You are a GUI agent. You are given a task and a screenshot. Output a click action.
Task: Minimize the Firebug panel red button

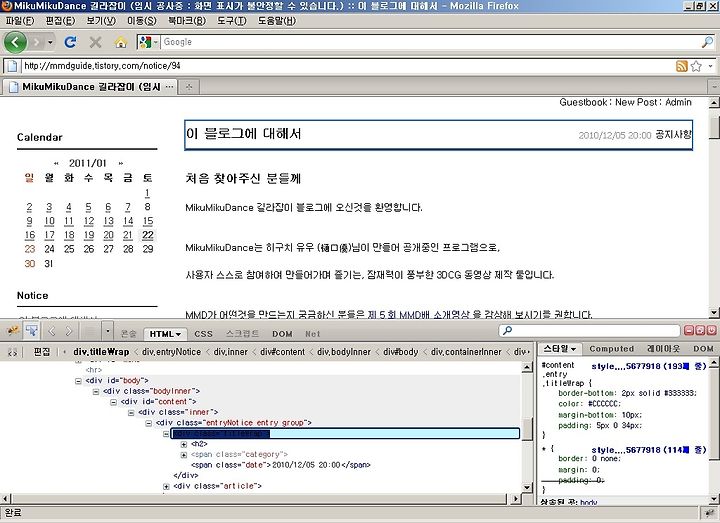[x=689, y=330]
